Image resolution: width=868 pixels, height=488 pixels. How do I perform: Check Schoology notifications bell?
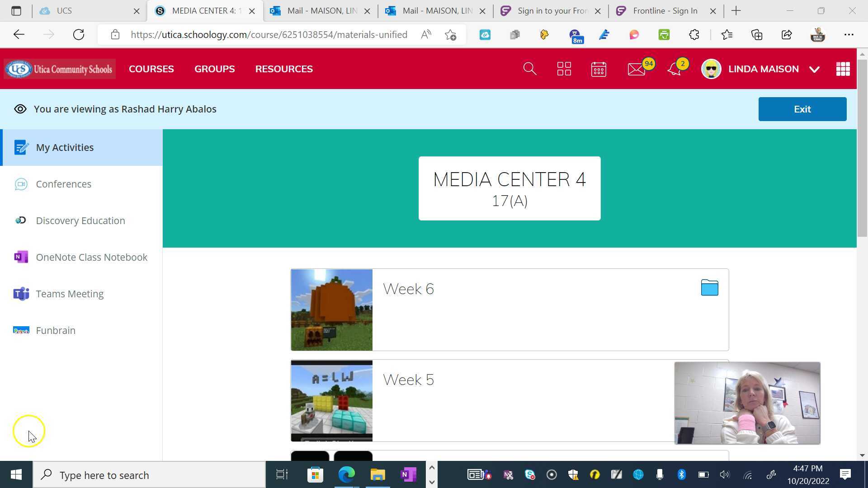[x=674, y=69]
